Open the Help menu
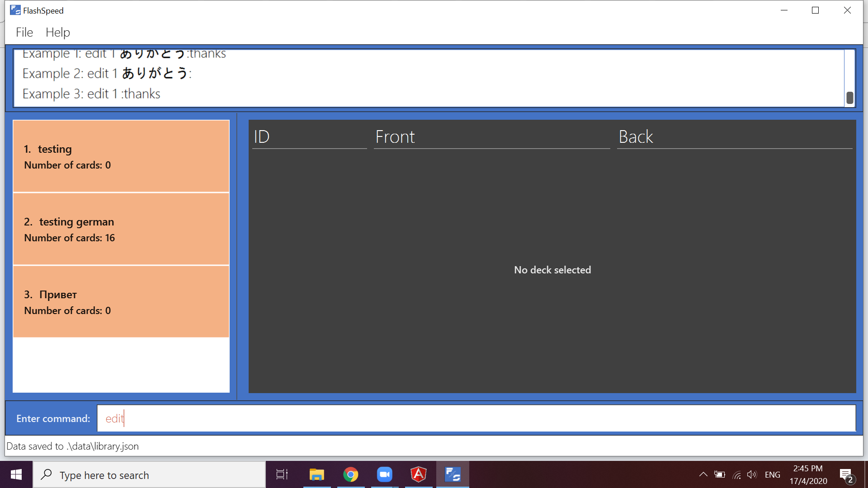The image size is (868, 488). tap(58, 33)
